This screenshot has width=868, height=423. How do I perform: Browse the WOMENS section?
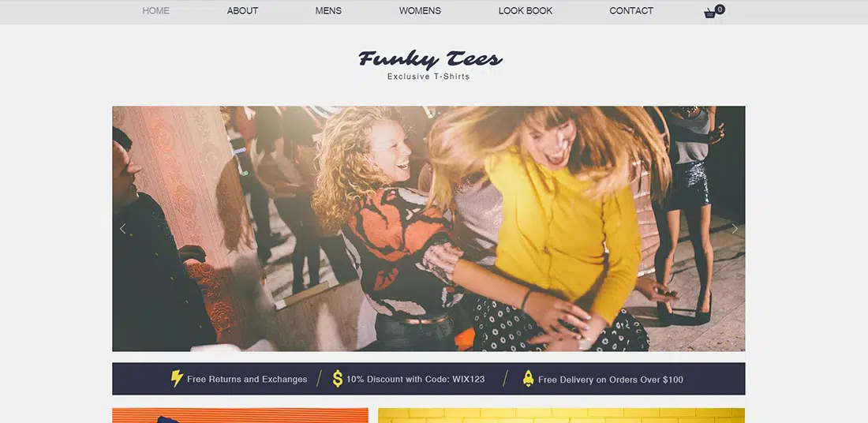[x=420, y=10]
